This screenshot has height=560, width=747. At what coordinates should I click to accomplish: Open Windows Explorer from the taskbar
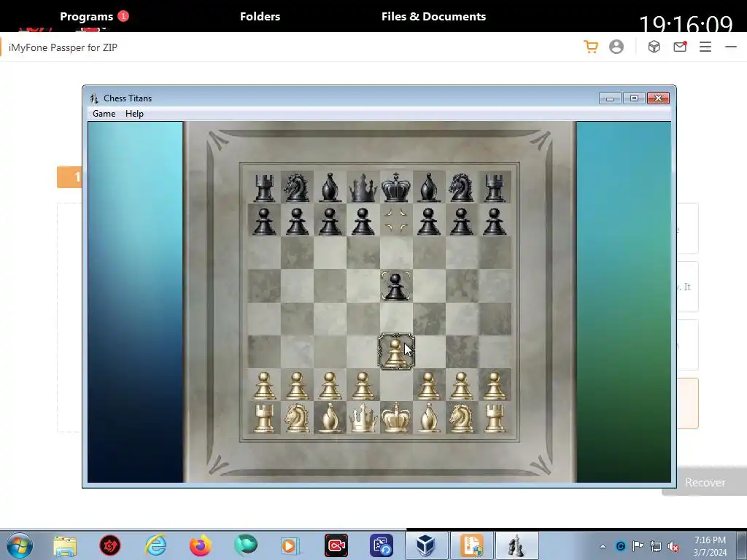click(x=65, y=545)
